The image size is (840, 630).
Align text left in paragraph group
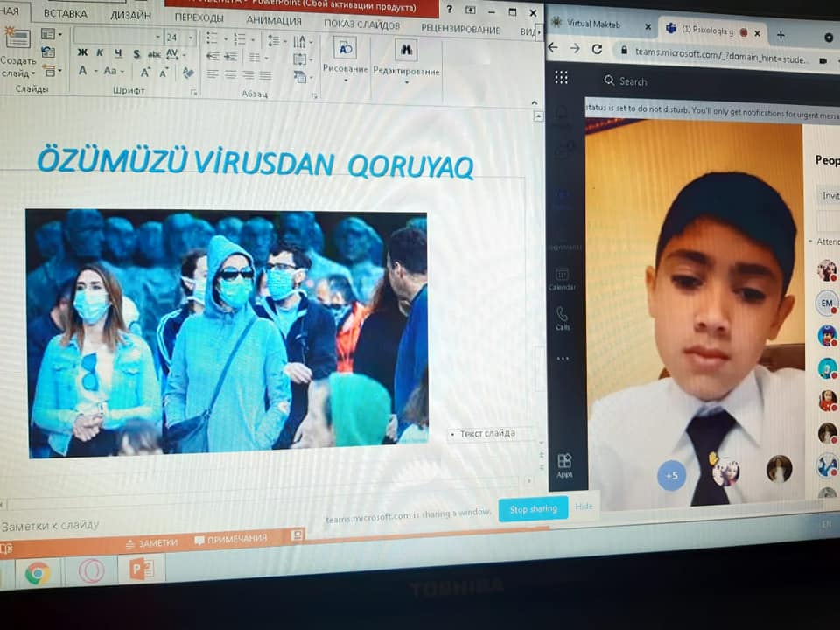tap(213, 73)
